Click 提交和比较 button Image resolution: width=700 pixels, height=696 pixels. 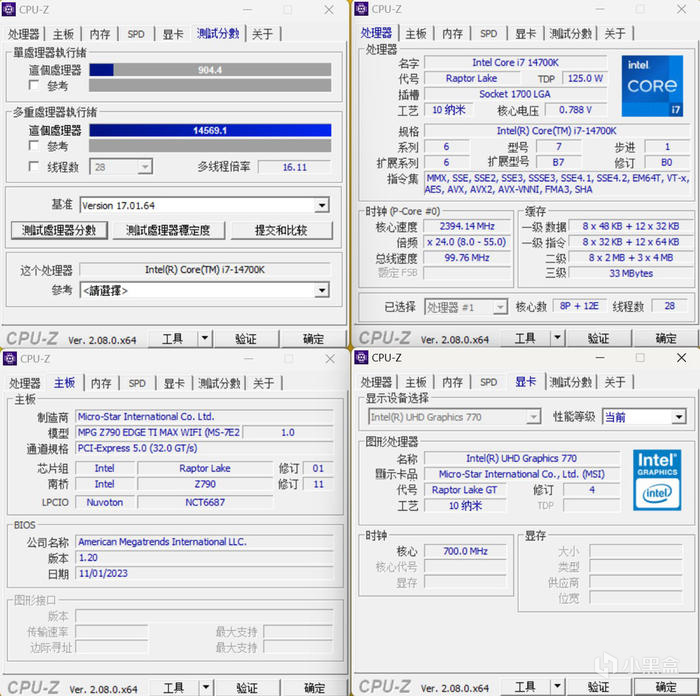(281, 230)
